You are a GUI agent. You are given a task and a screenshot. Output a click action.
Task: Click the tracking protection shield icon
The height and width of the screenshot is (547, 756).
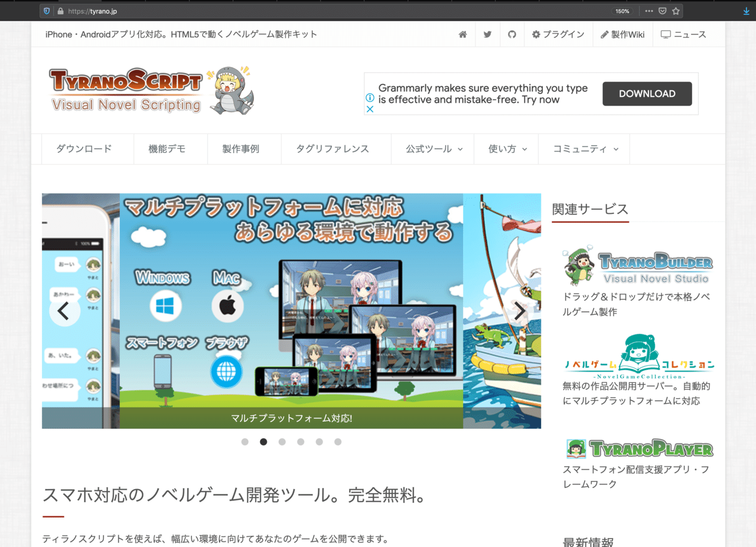(47, 11)
